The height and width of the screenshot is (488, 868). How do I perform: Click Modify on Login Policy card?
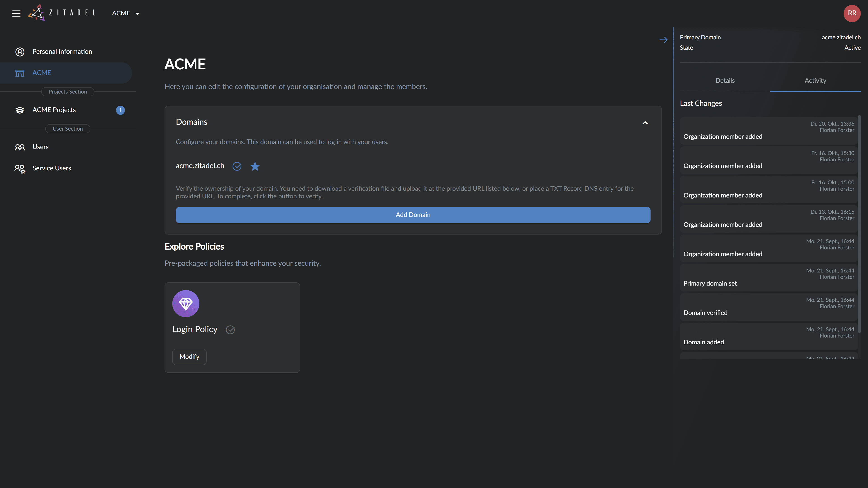pyautogui.click(x=189, y=357)
